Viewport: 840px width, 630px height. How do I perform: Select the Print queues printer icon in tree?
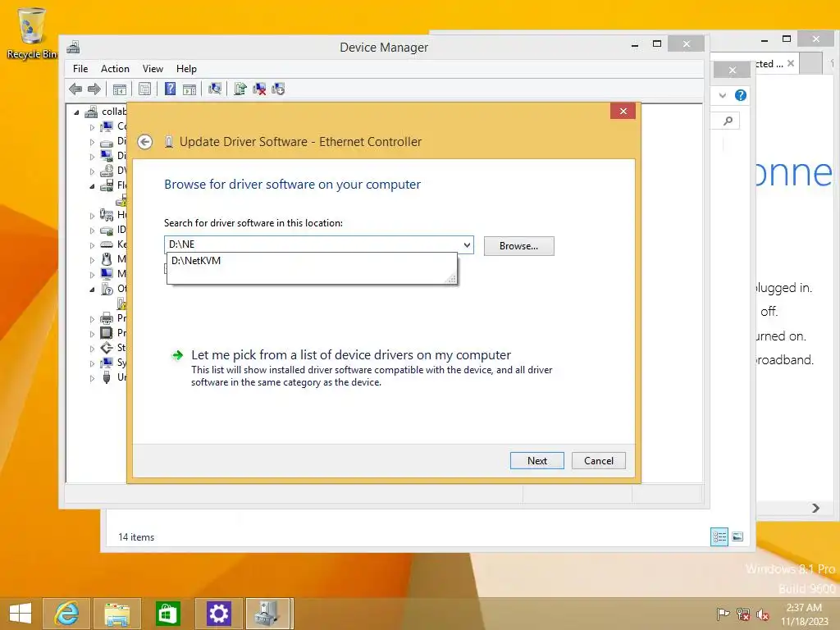pyautogui.click(x=107, y=318)
